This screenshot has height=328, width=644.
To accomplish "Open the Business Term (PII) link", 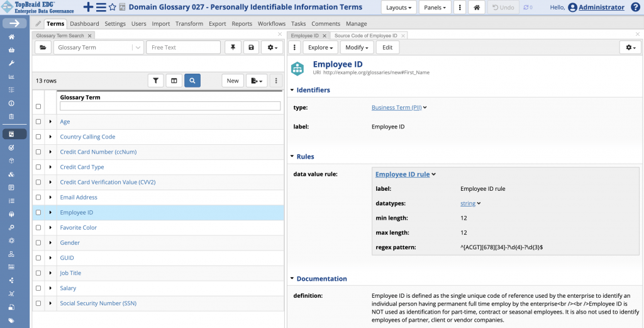I will pyautogui.click(x=397, y=107).
